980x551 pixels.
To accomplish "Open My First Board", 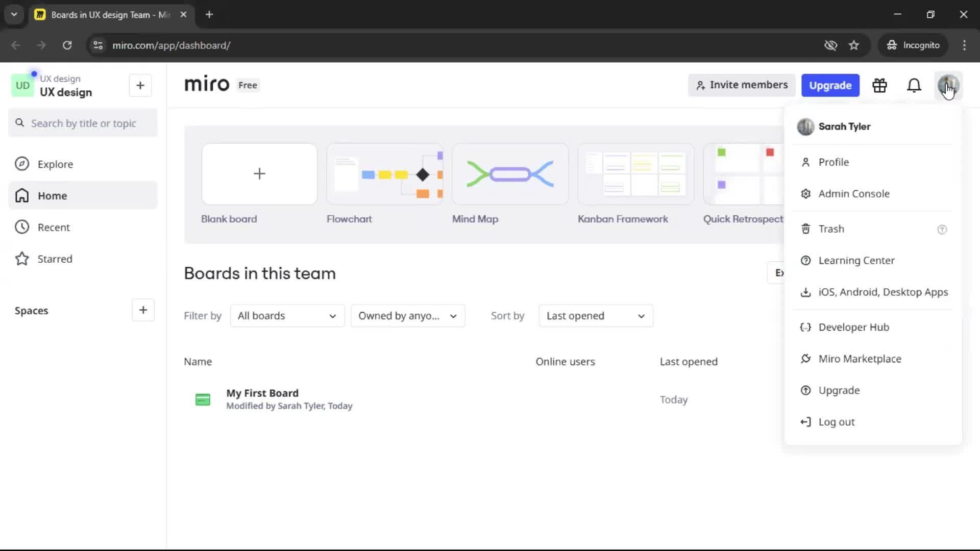I will pyautogui.click(x=262, y=393).
